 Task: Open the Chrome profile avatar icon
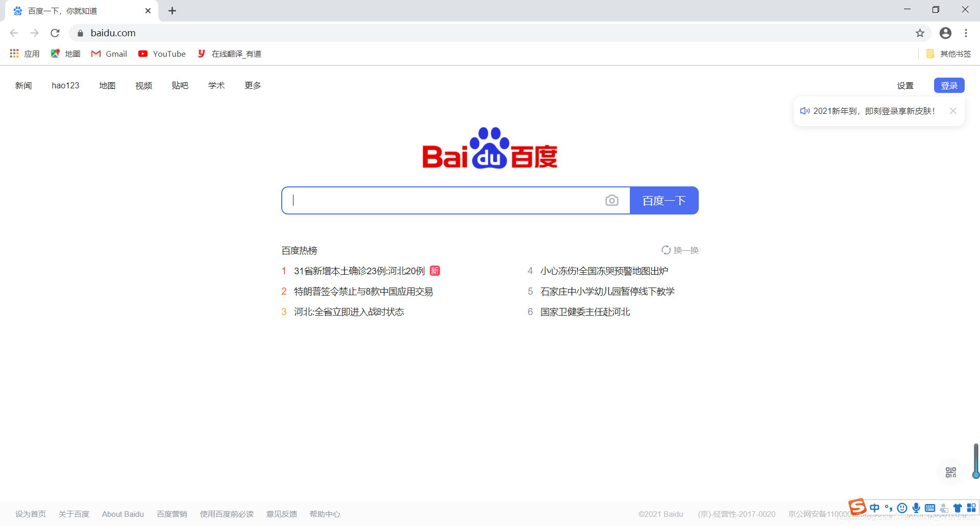point(945,33)
